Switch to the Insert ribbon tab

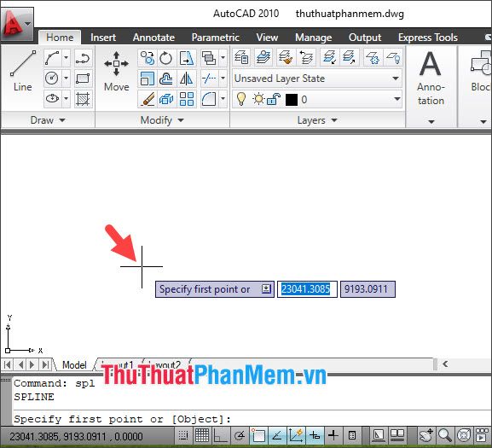pos(103,38)
